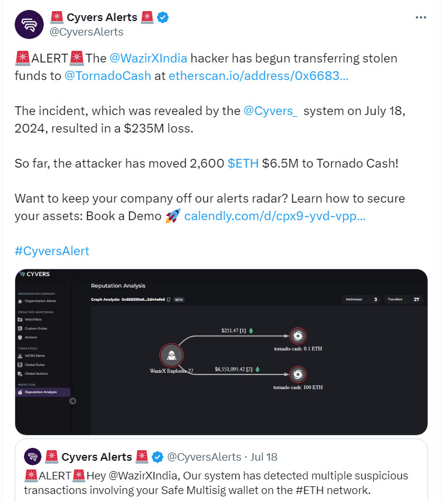
Task: Click the @CyversAlerts handle under the name
Action: (86, 32)
